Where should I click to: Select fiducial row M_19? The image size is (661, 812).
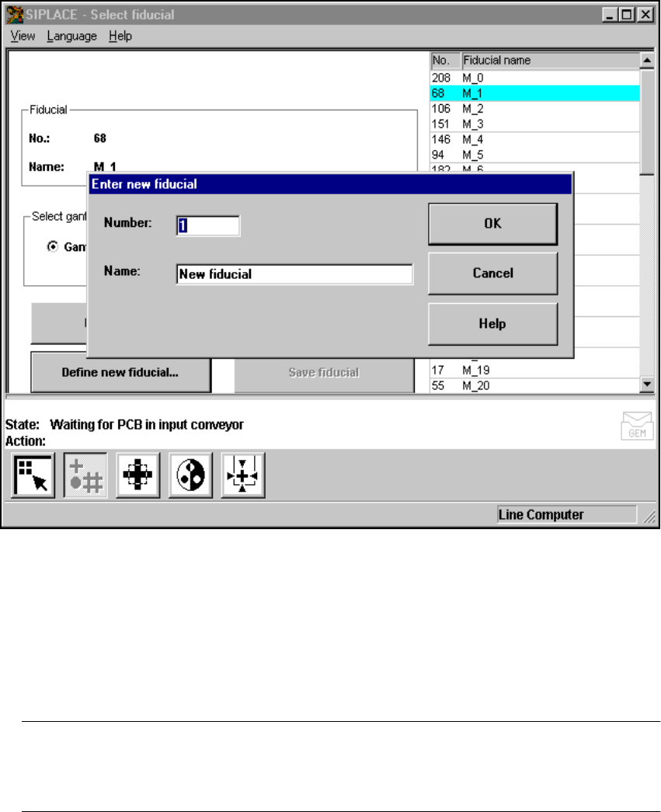pos(534,371)
